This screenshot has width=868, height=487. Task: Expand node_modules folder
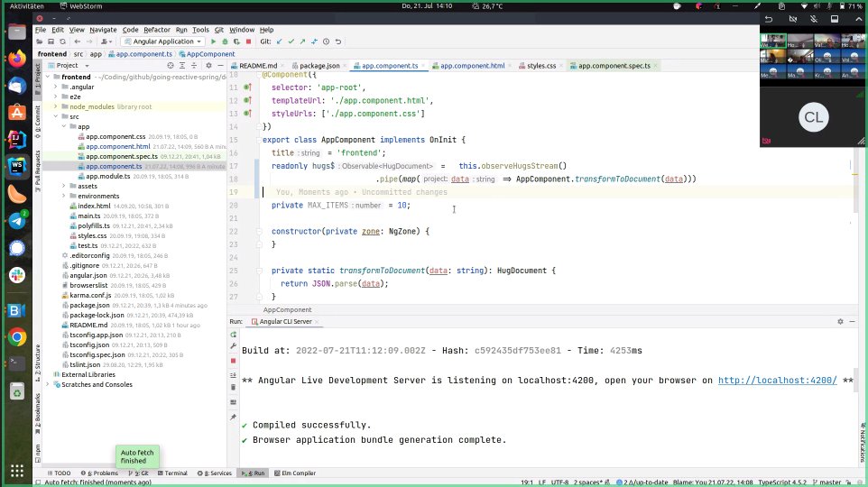[55, 106]
